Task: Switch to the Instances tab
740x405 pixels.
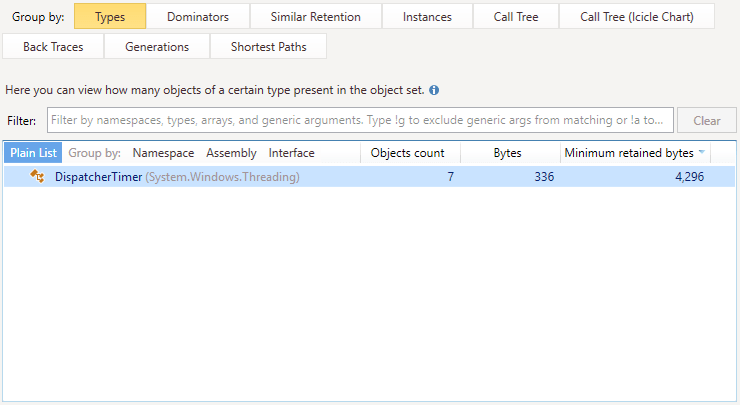Action: 427,17
